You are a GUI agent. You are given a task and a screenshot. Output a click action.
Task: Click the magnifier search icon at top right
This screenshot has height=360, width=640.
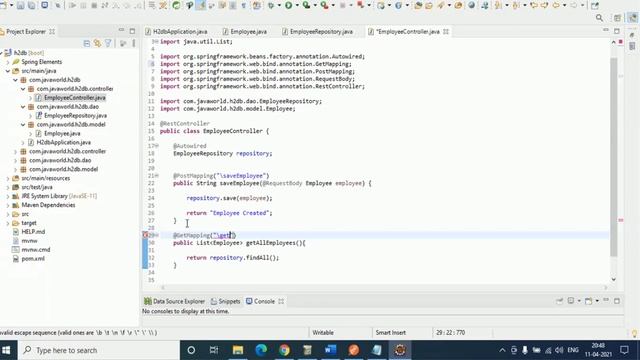coord(599,18)
